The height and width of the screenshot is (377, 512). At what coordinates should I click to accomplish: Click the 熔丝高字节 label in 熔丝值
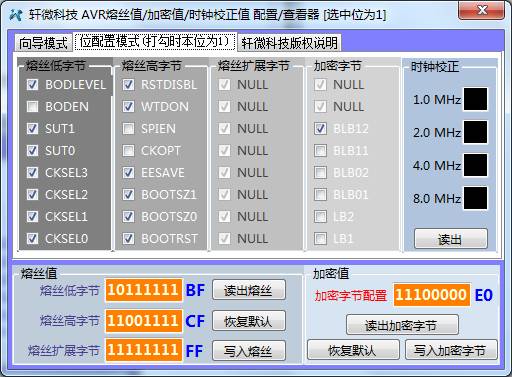tap(69, 321)
